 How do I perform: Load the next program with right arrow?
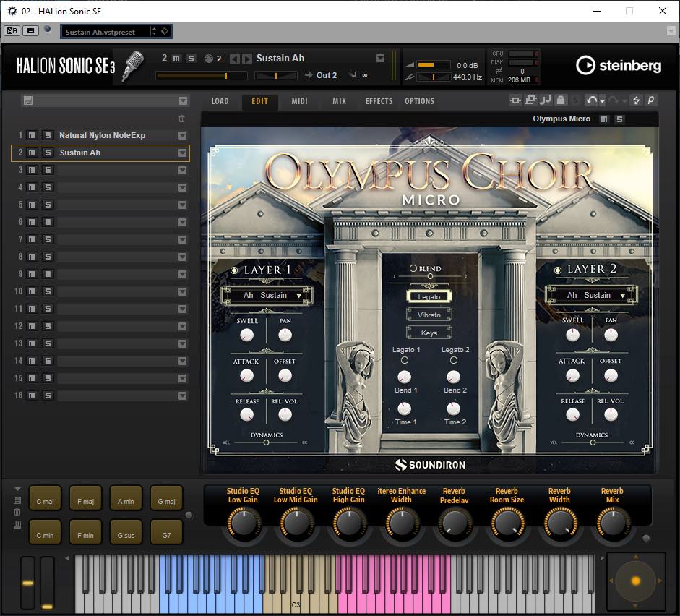pos(246,59)
